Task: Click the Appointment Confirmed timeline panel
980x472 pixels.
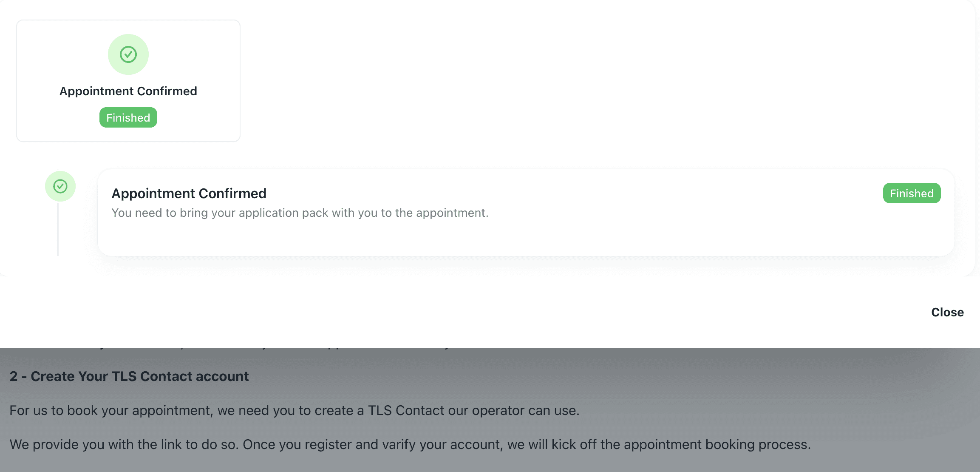Action: click(x=526, y=213)
